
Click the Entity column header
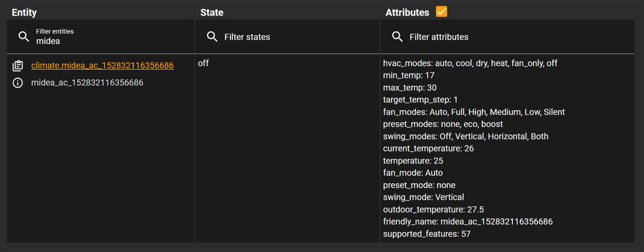(x=24, y=13)
